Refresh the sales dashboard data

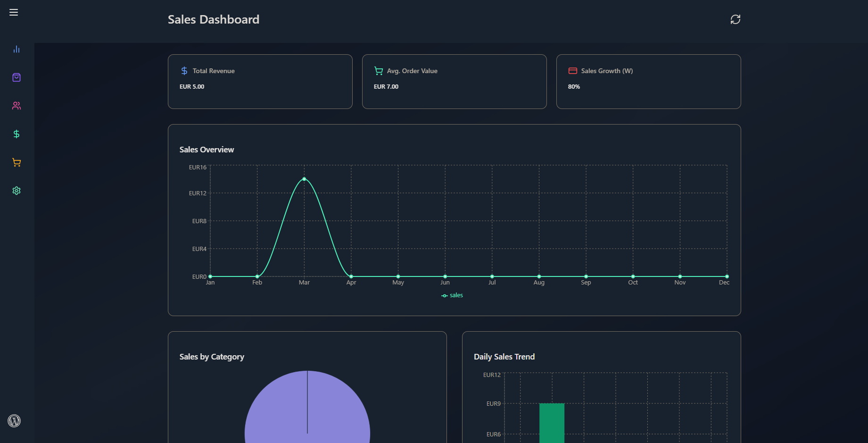[736, 19]
